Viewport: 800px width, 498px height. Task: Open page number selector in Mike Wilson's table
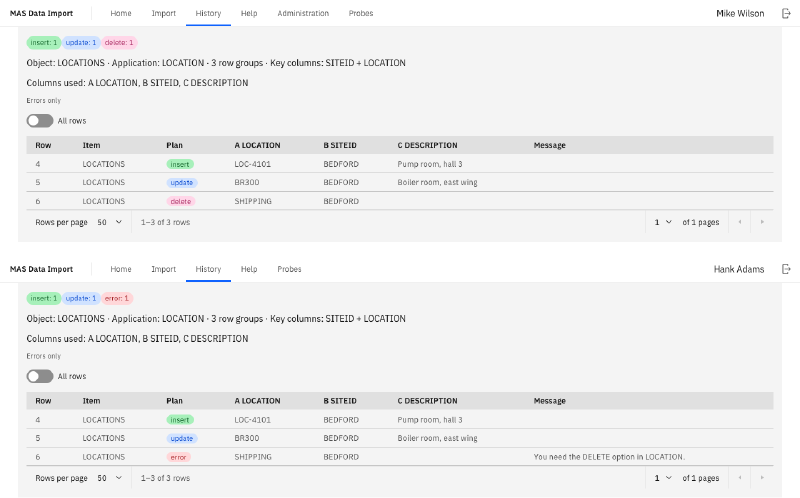pos(663,222)
